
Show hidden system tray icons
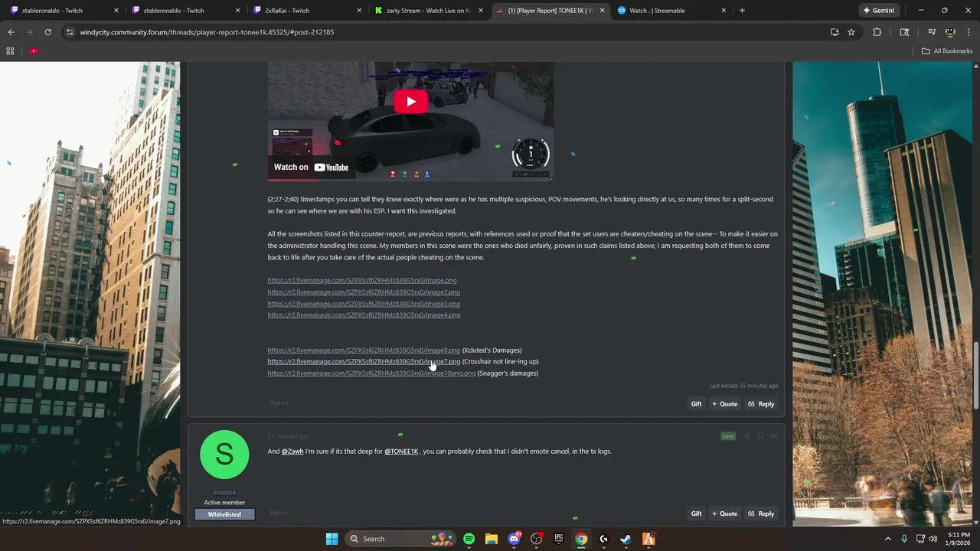coord(888,539)
